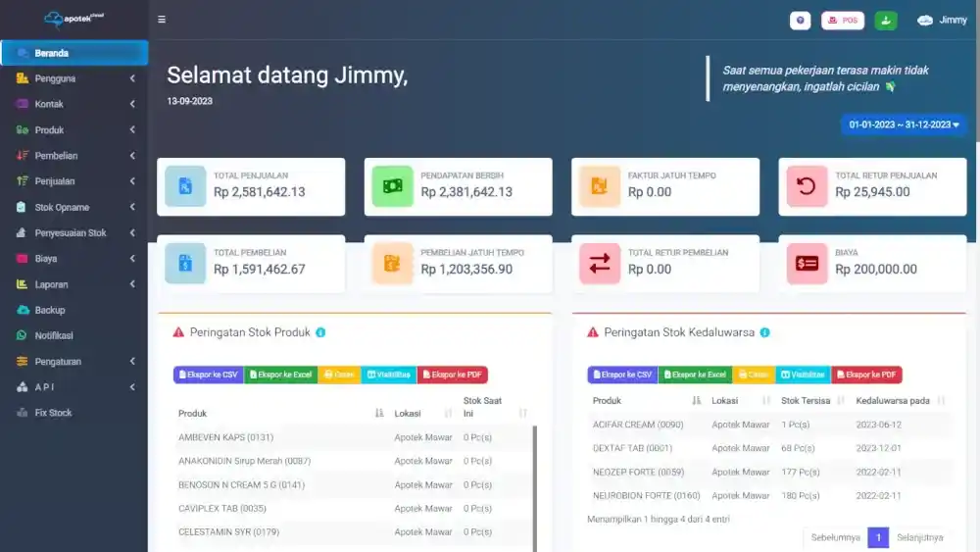Click the green hand icon button in header
Screen dimensions: 980x552
point(885,20)
